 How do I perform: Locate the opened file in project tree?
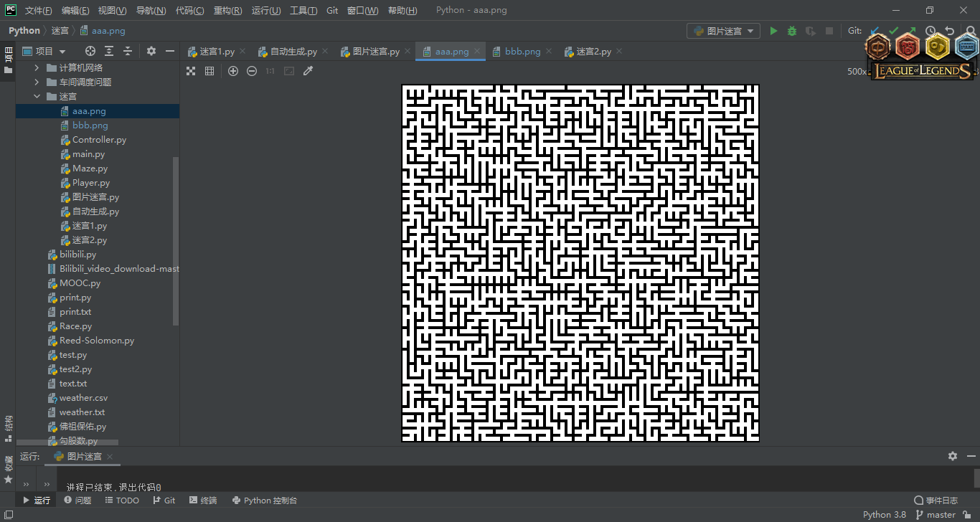pos(90,51)
